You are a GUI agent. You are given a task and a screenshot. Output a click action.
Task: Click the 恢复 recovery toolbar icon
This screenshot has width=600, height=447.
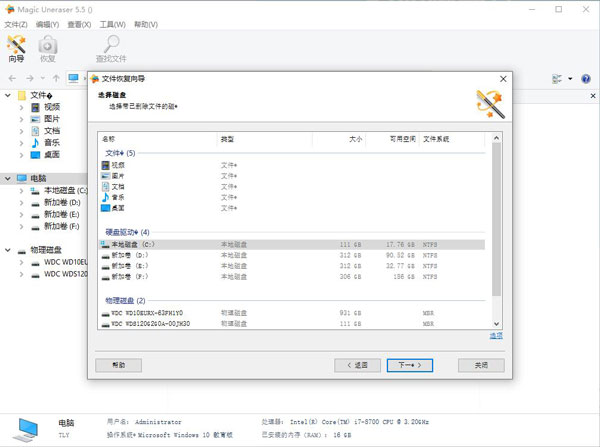tap(47, 49)
